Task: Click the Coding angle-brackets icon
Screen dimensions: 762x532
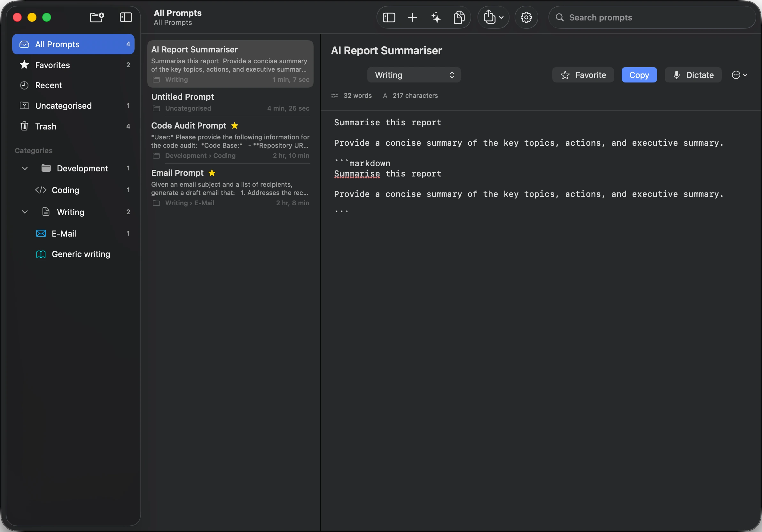Action: click(41, 190)
